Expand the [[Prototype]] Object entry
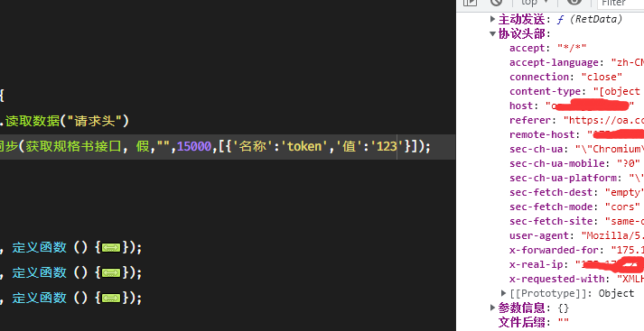 tap(503, 293)
